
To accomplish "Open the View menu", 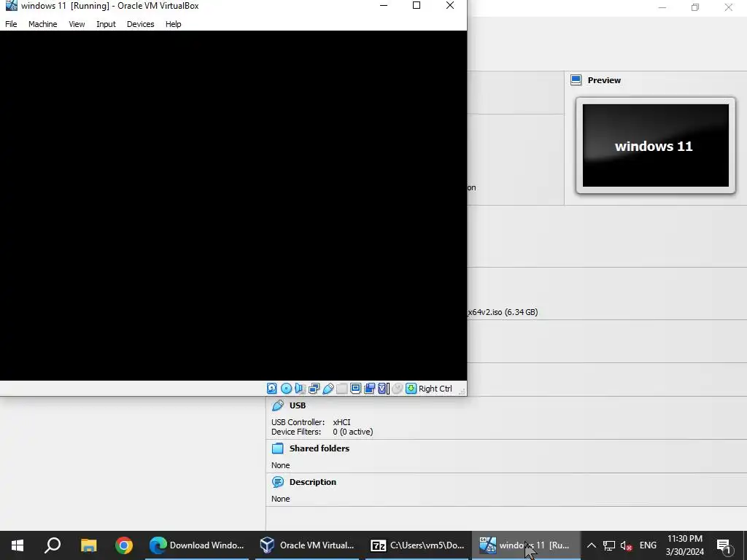I will 76,24.
